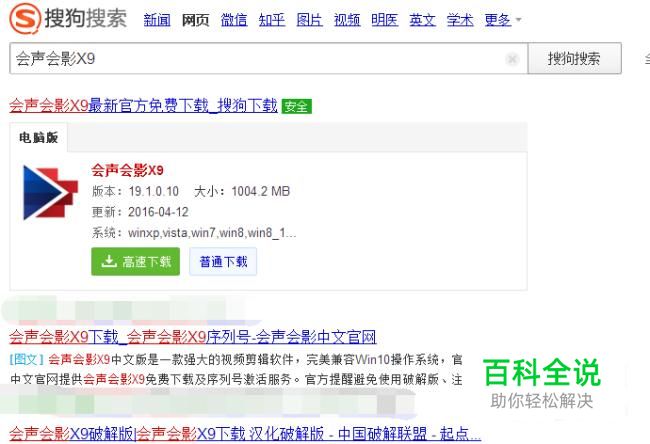Click the 会声会影X9 software logo
650x444 pixels.
pyautogui.click(x=50, y=192)
